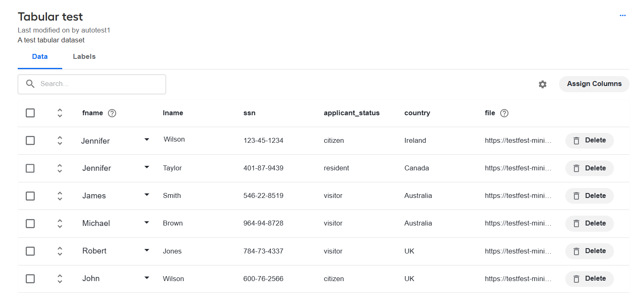Delete the Robert Jones row
644x293 pixels.
tap(589, 251)
